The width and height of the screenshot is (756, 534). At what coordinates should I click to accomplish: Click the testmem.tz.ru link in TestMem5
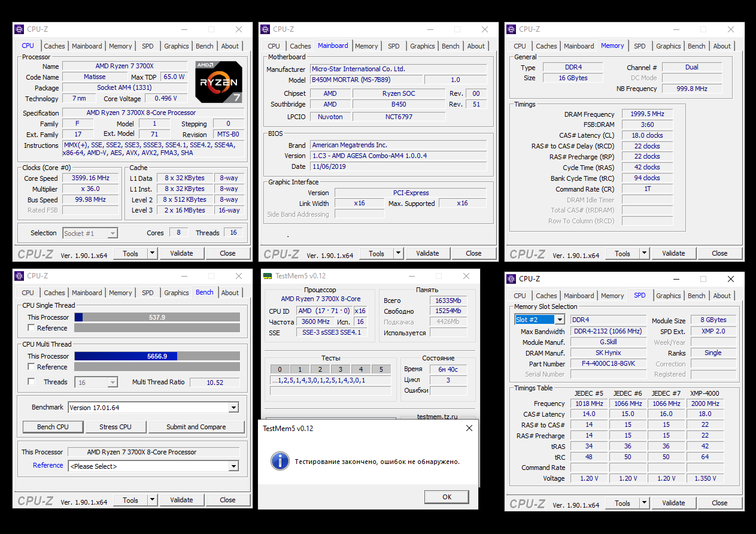pyautogui.click(x=437, y=417)
